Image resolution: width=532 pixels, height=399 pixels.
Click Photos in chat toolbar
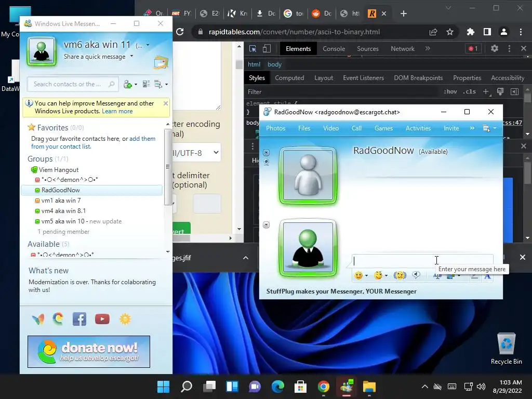click(x=275, y=128)
